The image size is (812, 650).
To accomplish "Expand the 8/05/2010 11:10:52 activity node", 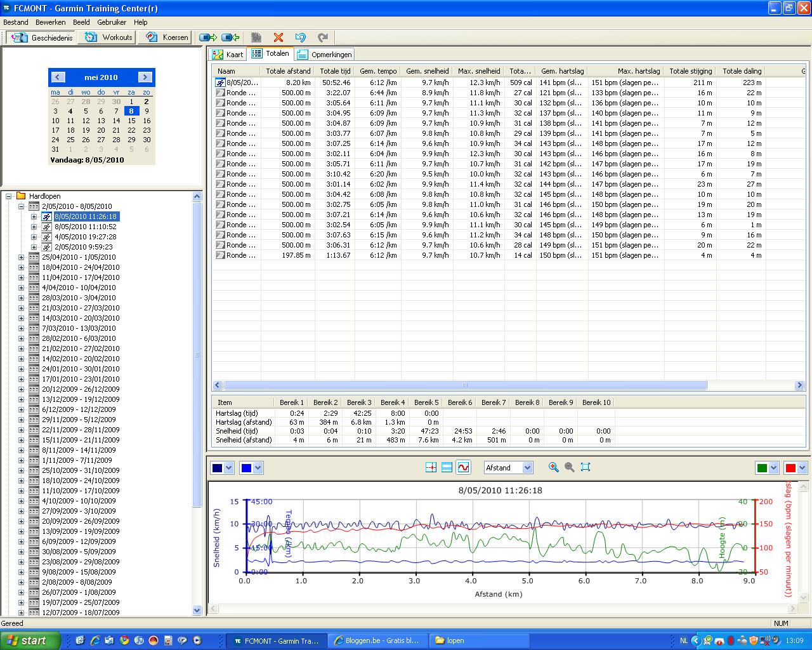I will (x=34, y=227).
